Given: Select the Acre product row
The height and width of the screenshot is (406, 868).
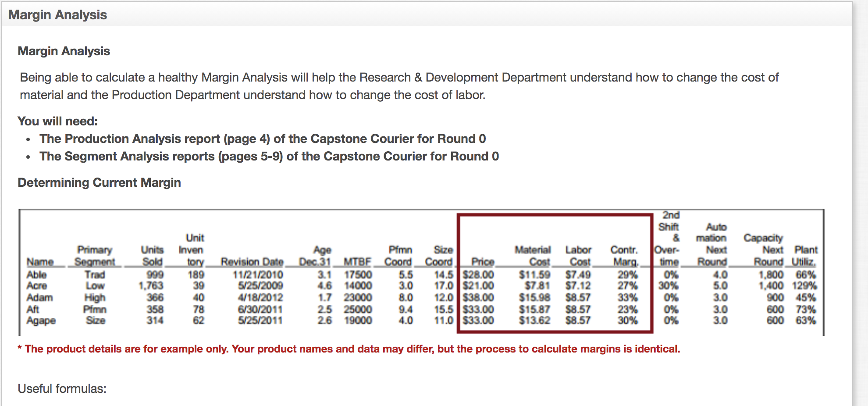Looking at the screenshot, I should coord(38,286).
